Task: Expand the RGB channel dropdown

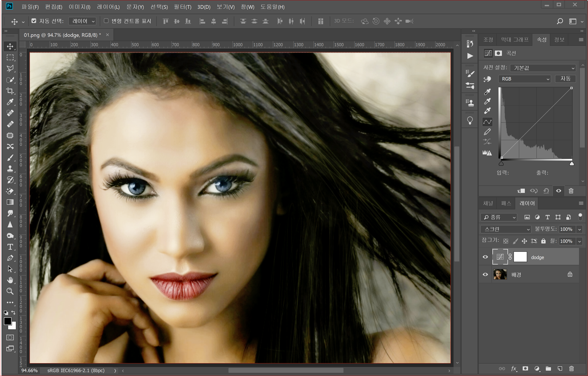Action: point(525,79)
